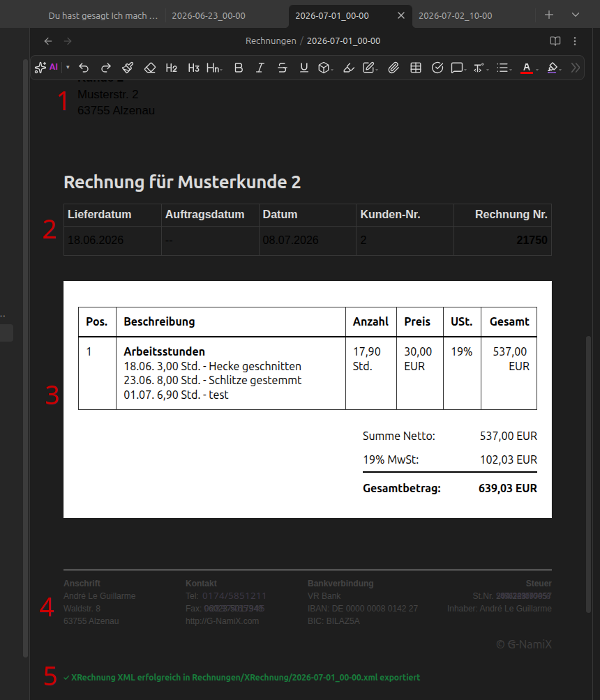Close the 2026-07-01_00-00 tab
Image resolution: width=600 pixels, height=700 pixels.
[x=401, y=15]
